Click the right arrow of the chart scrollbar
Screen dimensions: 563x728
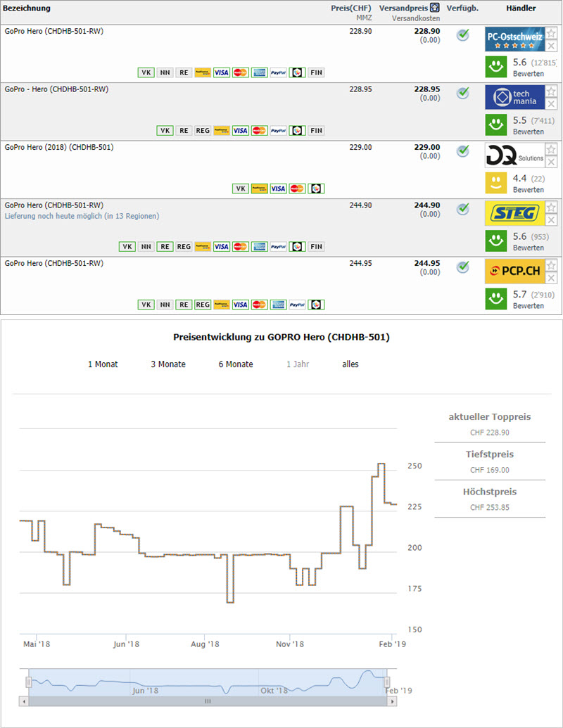point(386,701)
